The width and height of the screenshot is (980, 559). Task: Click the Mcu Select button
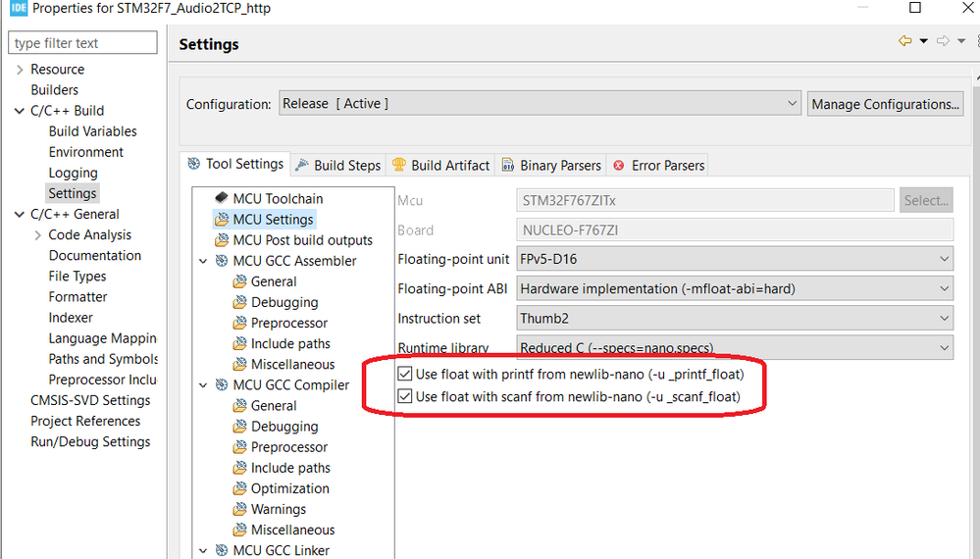926,200
